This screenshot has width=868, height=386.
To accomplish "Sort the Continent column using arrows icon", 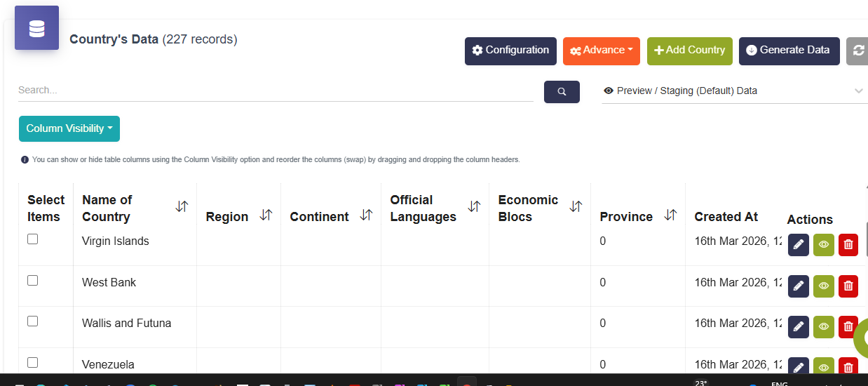I will 366,215.
